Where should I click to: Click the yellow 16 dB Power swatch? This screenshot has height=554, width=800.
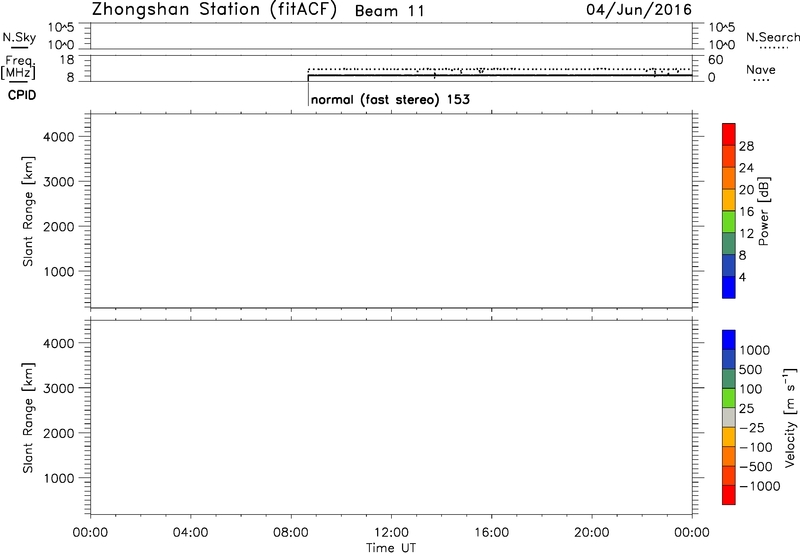(x=729, y=199)
